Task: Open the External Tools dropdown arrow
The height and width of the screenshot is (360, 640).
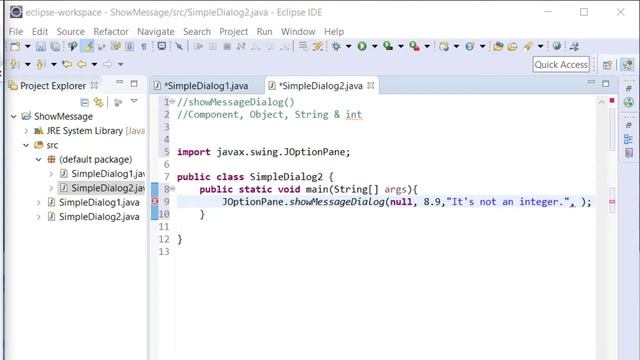Action: click(x=427, y=46)
